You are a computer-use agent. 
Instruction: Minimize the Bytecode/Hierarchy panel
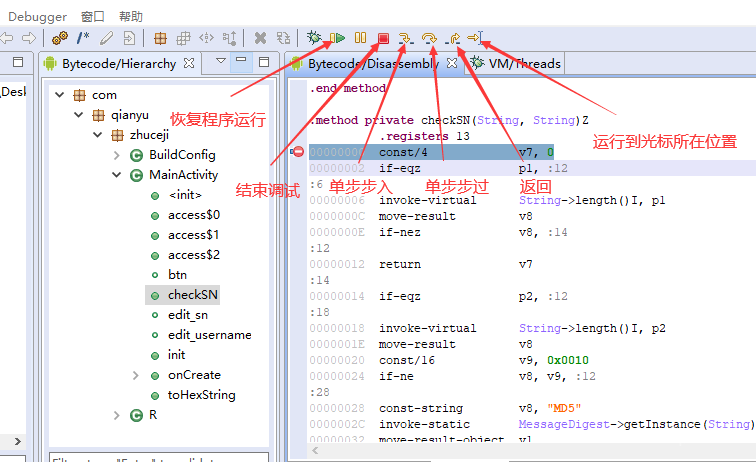click(241, 60)
